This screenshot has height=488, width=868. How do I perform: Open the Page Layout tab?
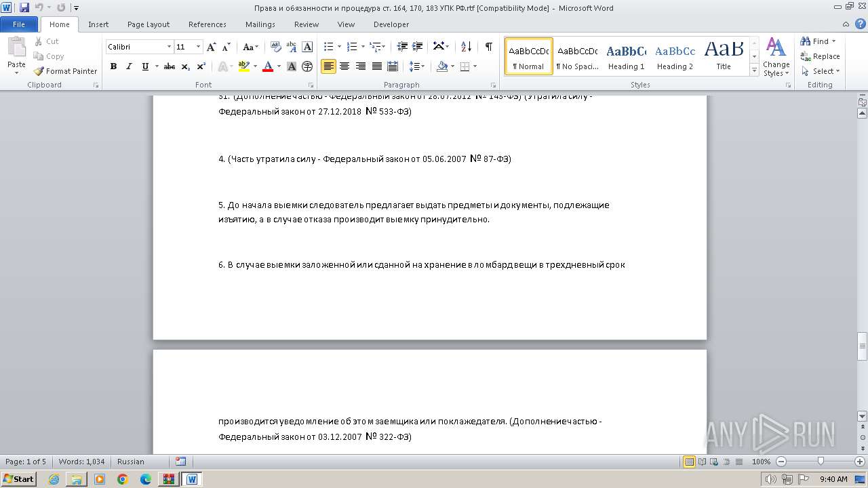(x=149, y=24)
